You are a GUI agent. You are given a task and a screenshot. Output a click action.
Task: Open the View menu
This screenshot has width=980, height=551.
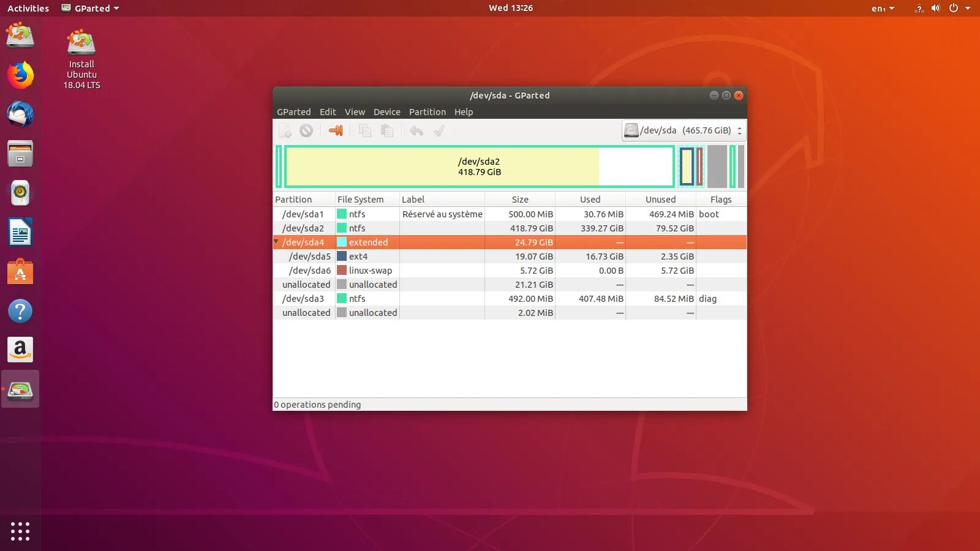[355, 112]
